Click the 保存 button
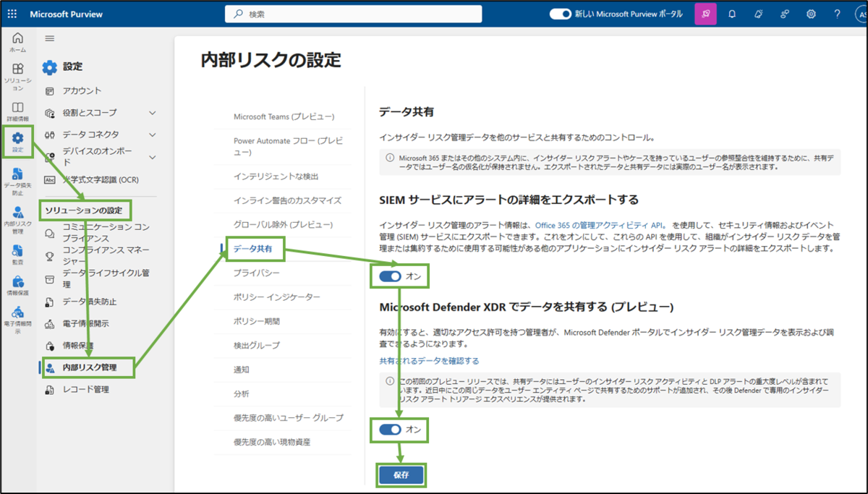The height and width of the screenshot is (494, 868). [401, 475]
